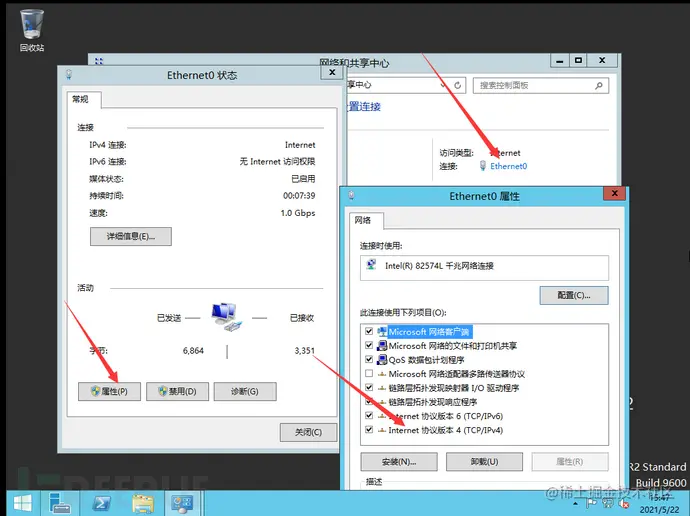This screenshot has width=690, height=516.
Task: Click the control panel search field
Action: [x=540, y=86]
